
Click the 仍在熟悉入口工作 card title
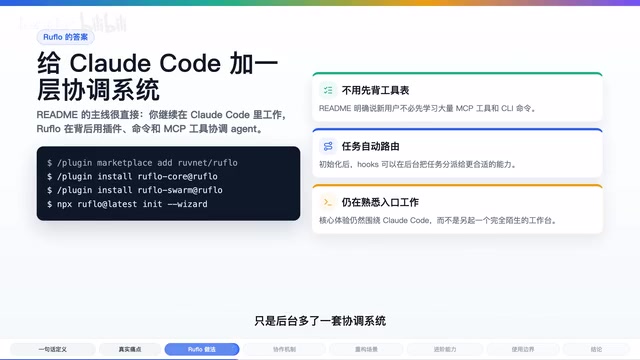pyautogui.click(x=380, y=202)
